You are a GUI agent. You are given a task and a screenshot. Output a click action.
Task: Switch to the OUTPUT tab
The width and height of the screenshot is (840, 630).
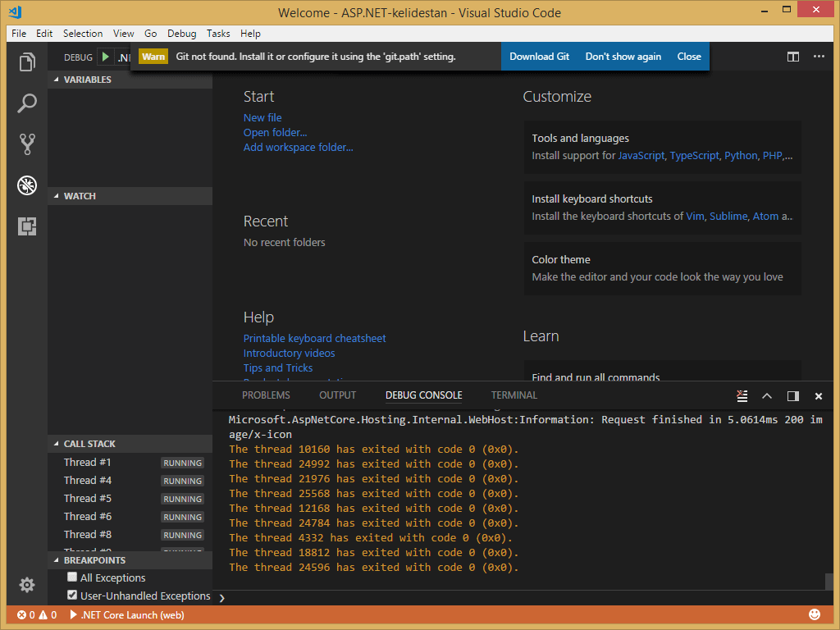[337, 395]
